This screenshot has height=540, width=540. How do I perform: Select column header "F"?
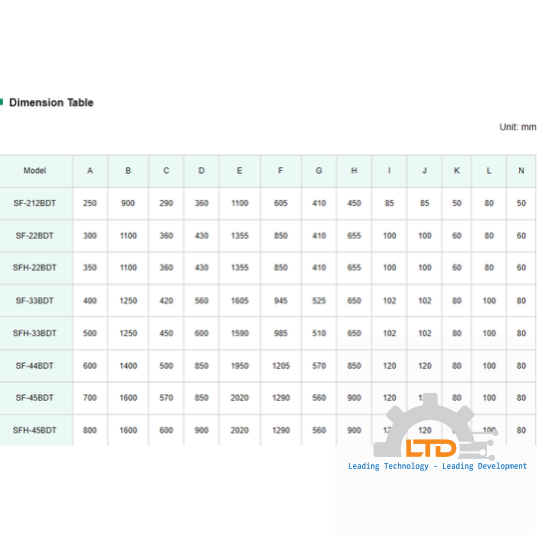[x=281, y=170]
